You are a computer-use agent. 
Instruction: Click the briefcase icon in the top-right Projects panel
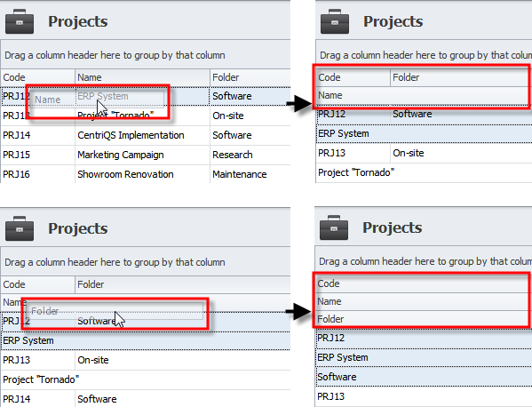335,21
